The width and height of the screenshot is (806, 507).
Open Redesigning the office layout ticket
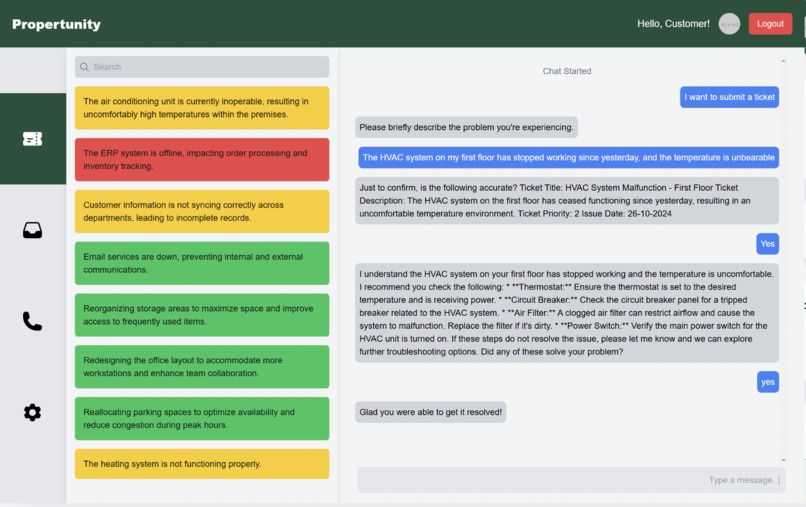click(x=202, y=367)
